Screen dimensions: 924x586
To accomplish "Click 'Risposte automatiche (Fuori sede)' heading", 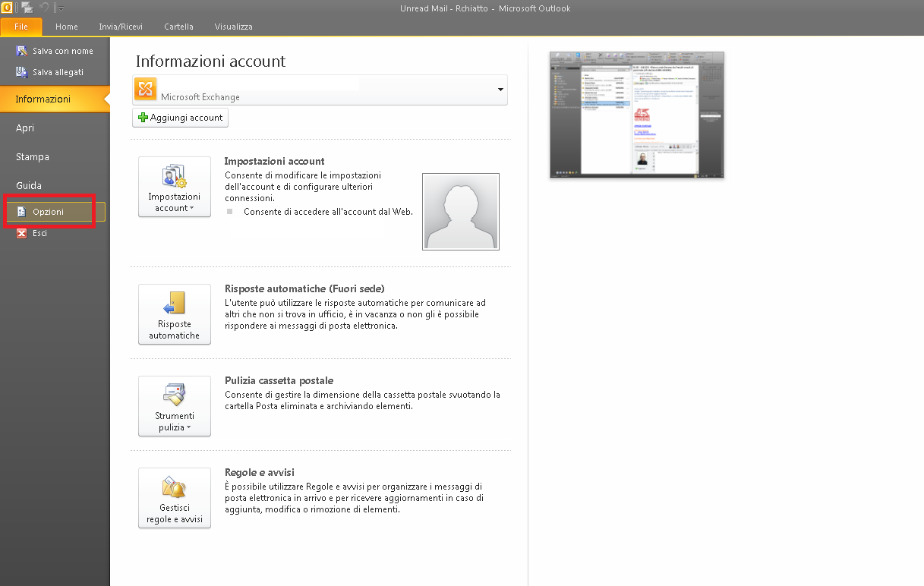I will click(304, 288).
